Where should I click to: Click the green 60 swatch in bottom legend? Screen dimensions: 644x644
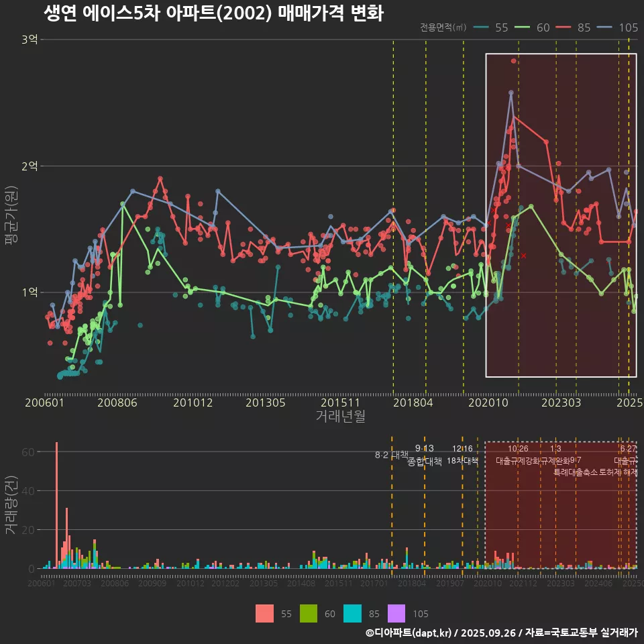(309, 613)
